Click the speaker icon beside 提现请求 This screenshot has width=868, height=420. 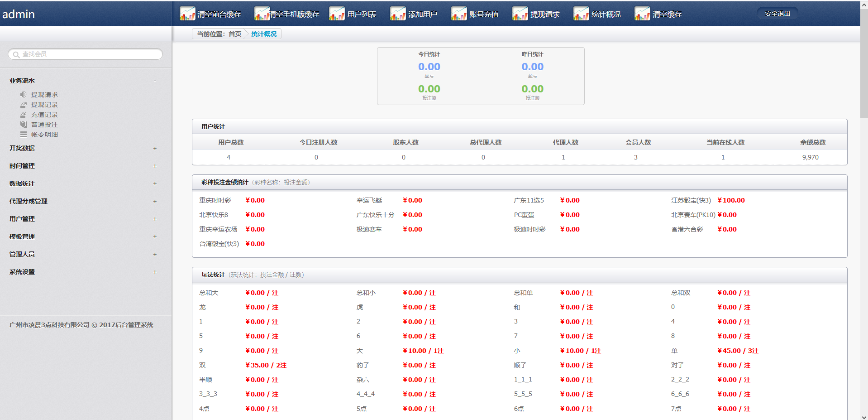click(24, 95)
